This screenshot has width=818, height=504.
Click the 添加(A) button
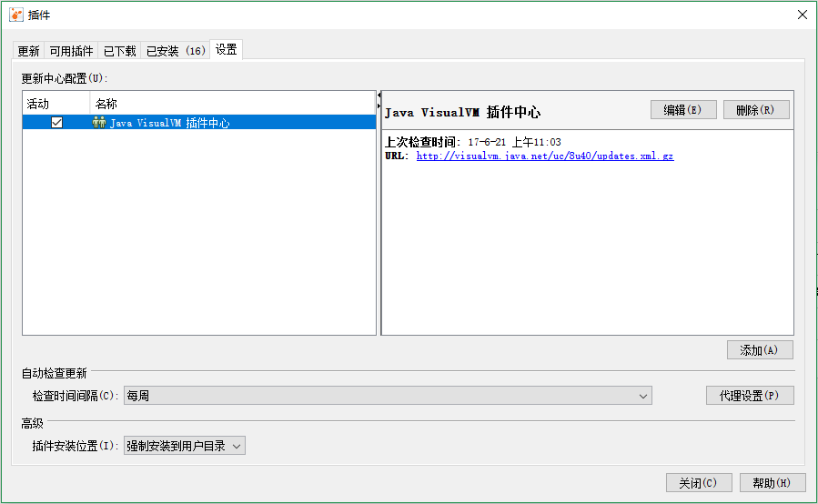pyautogui.click(x=760, y=350)
